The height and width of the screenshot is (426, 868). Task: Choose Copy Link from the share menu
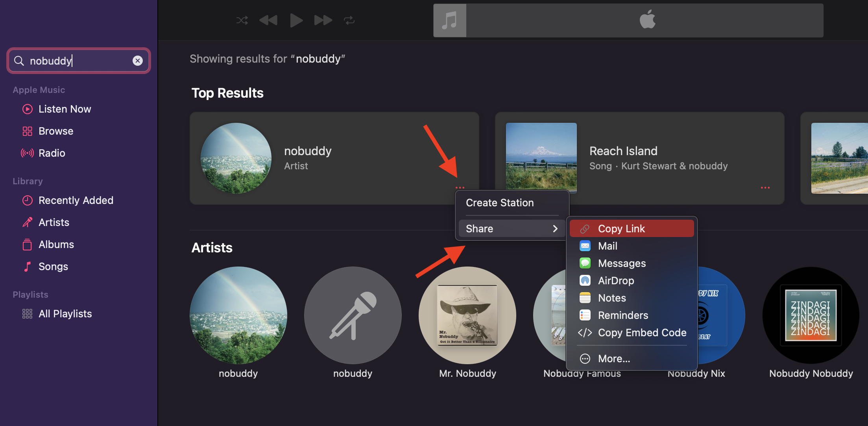click(x=621, y=228)
